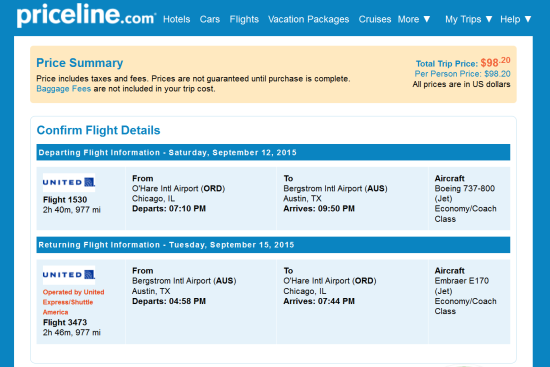
Task: Click the Per Person Price text
Action: click(x=462, y=74)
